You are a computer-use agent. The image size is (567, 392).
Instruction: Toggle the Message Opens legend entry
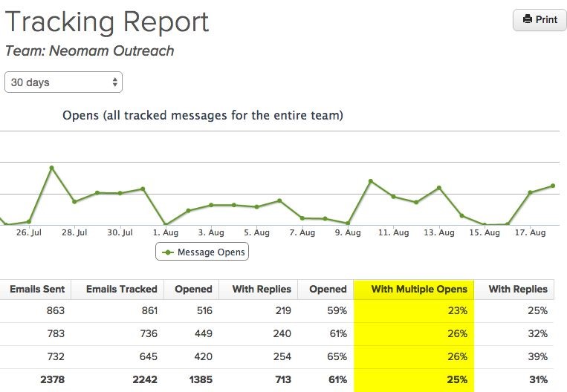[202, 252]
